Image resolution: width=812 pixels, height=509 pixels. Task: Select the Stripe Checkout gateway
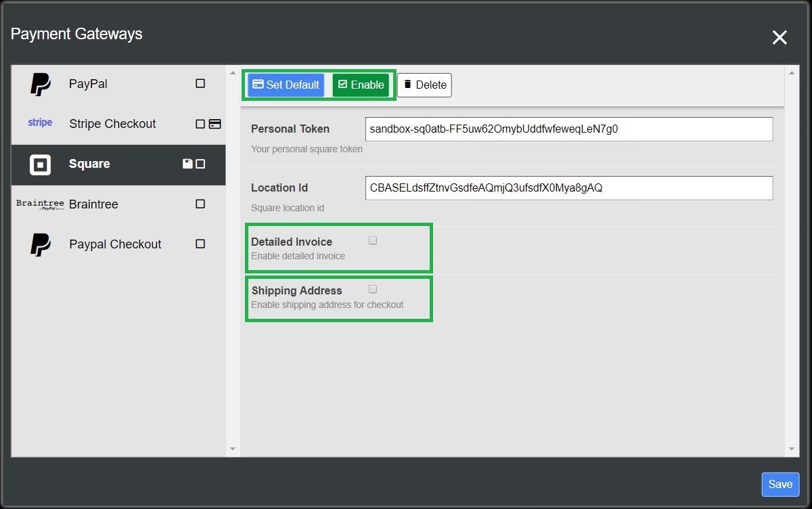coord(112,124)
